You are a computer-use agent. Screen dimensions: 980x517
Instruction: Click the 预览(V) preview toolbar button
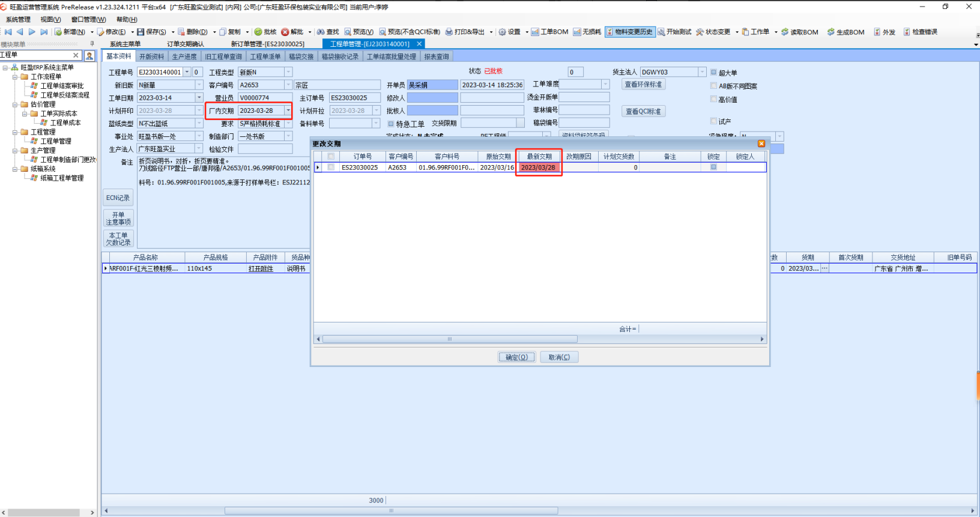358,32
